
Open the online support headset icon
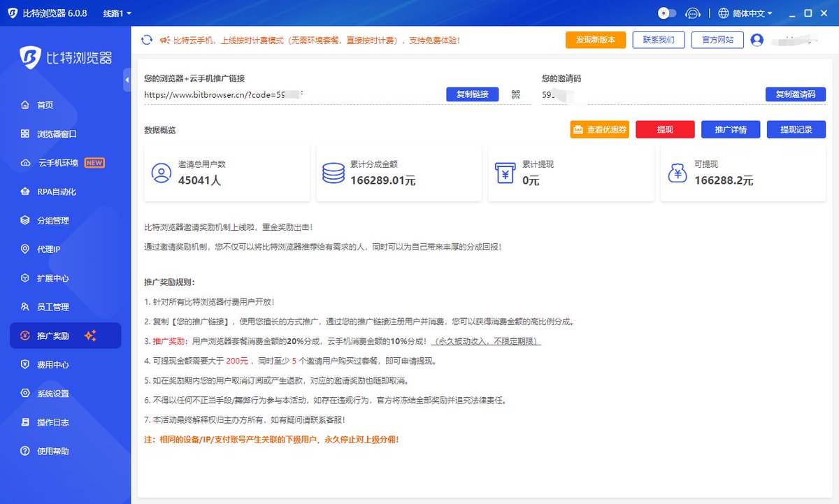click(x=693, y=13)
